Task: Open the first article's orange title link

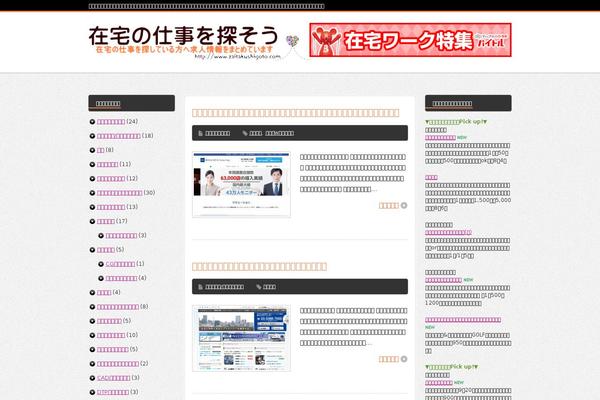Action: (x=295, y=113)
